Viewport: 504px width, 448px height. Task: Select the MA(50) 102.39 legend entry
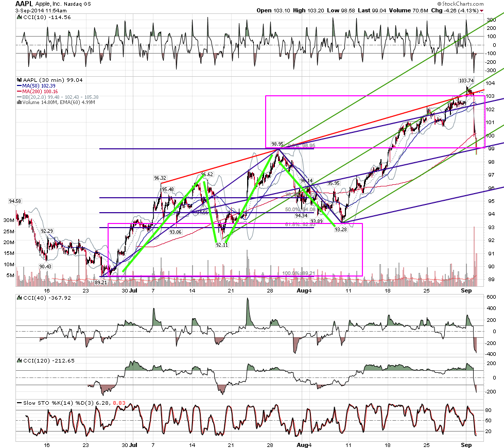36,86
